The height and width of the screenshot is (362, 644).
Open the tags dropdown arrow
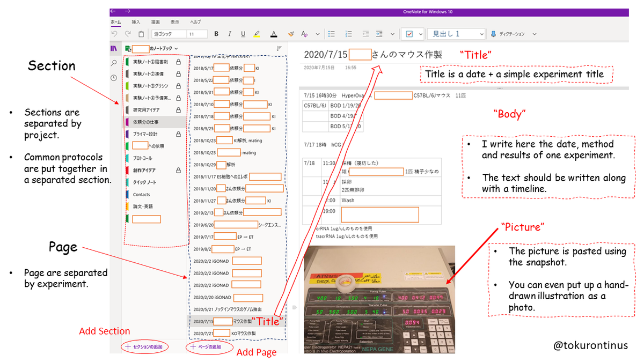tap(420, 34)
